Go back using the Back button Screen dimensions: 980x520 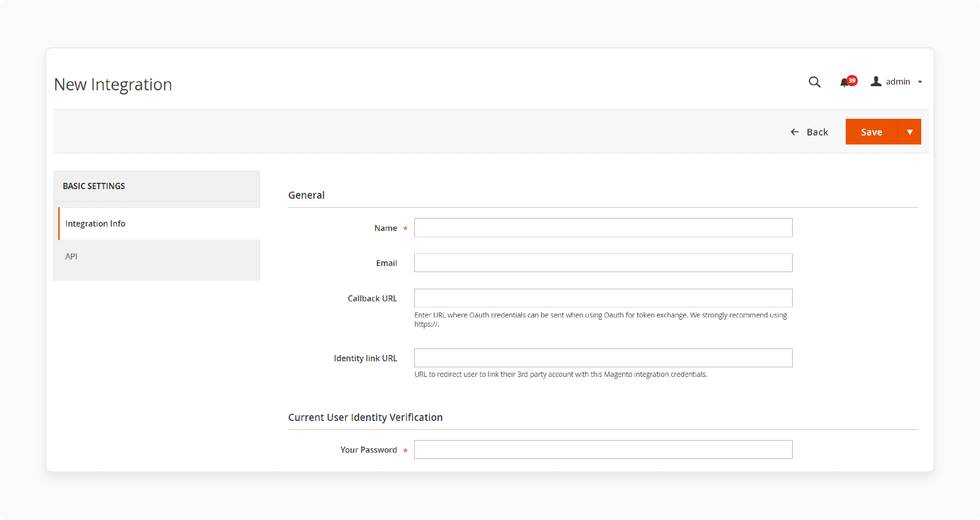[809, 132]
